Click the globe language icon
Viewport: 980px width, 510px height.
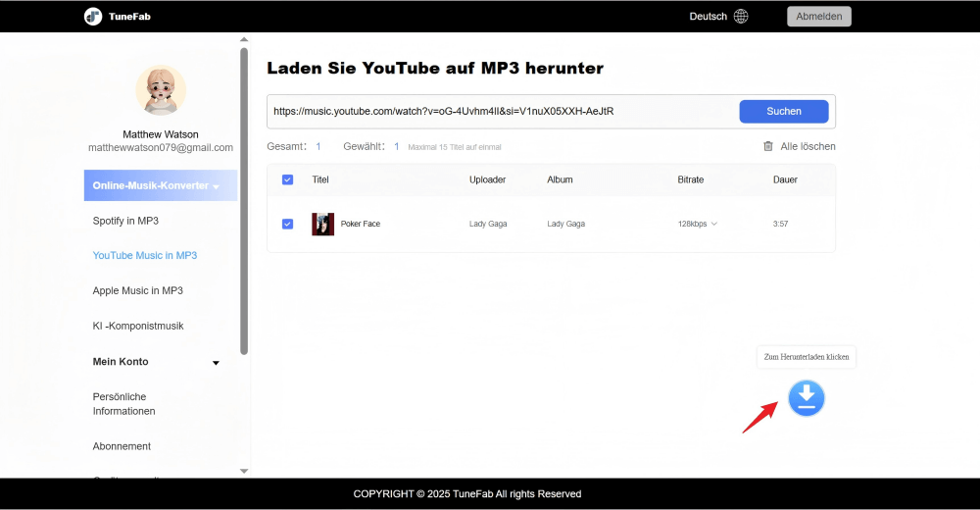(x=741, y=17)
